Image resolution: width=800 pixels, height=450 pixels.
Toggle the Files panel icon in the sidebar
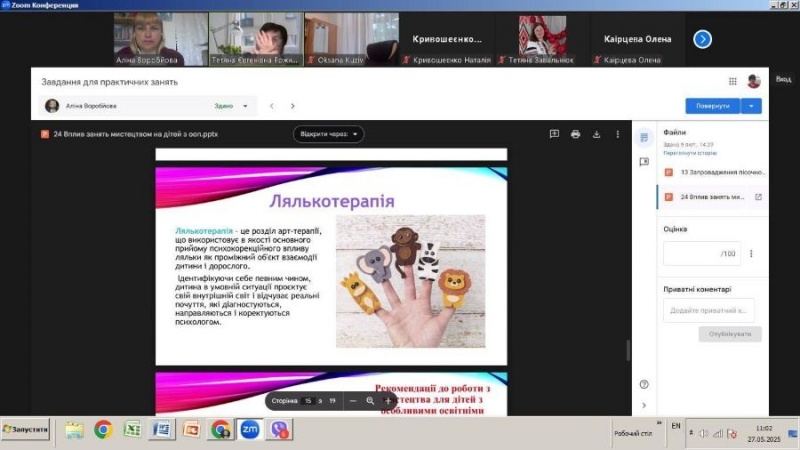point(644,137)
